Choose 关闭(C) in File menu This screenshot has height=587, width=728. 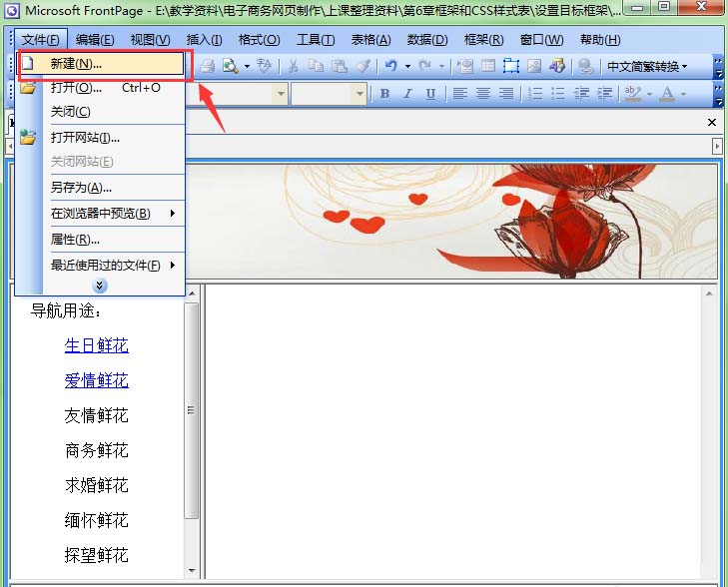click(x=100, y=112)
